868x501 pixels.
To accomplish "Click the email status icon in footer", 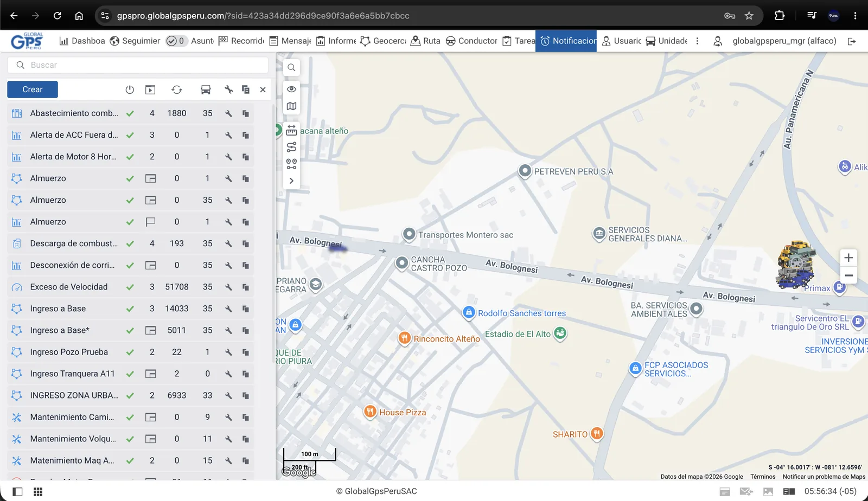I will click(746, 492).
